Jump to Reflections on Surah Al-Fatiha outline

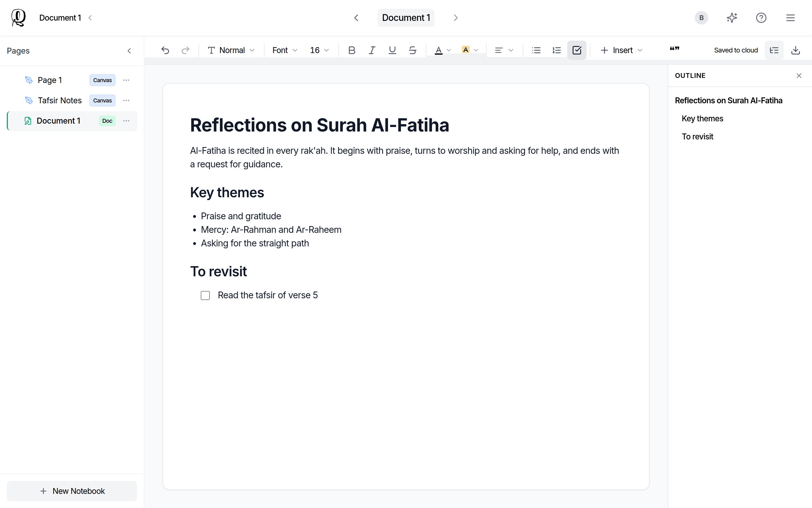[729, 100]
